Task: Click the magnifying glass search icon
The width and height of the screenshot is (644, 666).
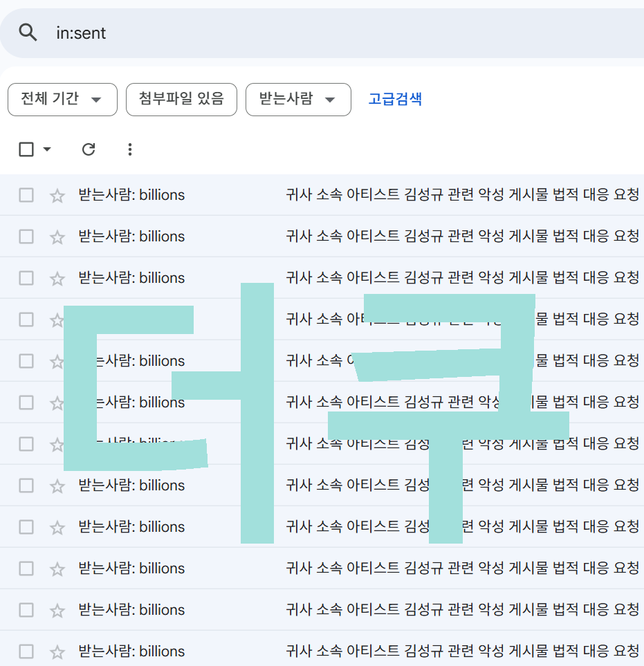Action: click(x=28, y=33)
